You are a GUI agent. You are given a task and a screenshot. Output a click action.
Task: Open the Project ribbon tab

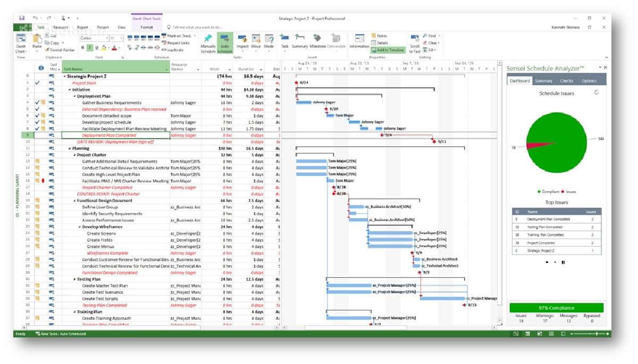103,27
